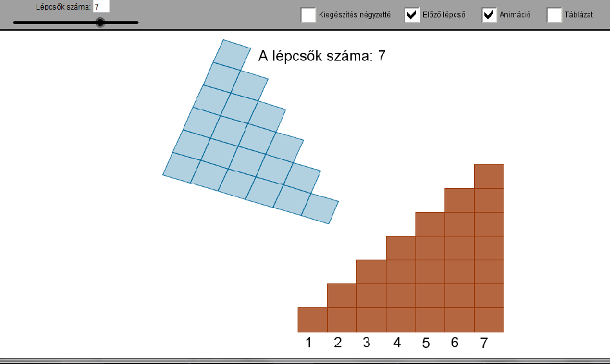Click the Táblázat label text
Screen dimensions: 610x364
click(579, 15)
